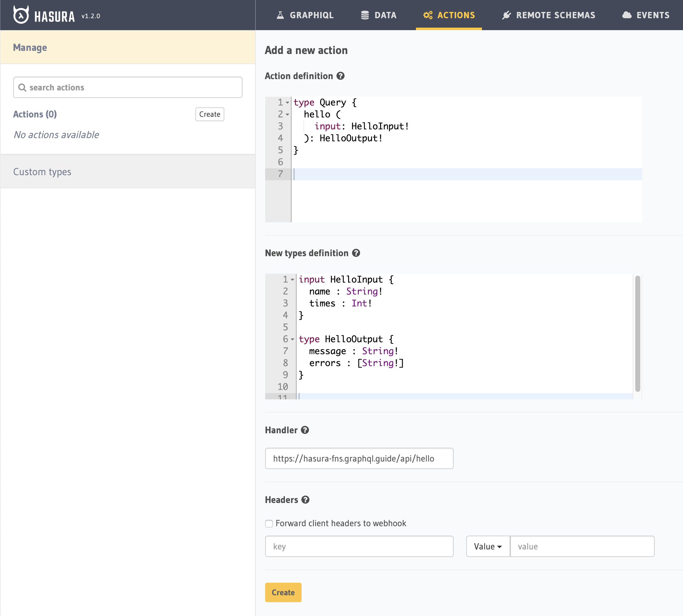683x616 pixels.
Task: Collapse HelloInput fold arrow on line 1
Action: 292,279
